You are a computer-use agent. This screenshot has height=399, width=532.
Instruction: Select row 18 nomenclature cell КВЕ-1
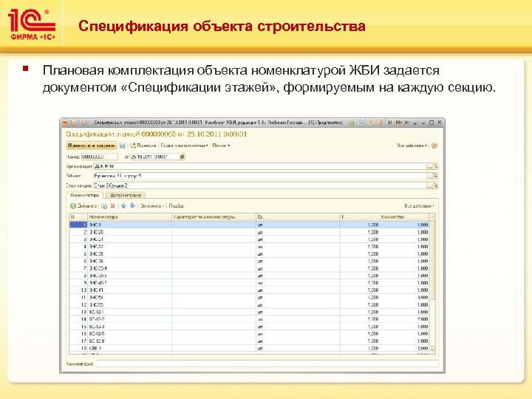[129, 349]
